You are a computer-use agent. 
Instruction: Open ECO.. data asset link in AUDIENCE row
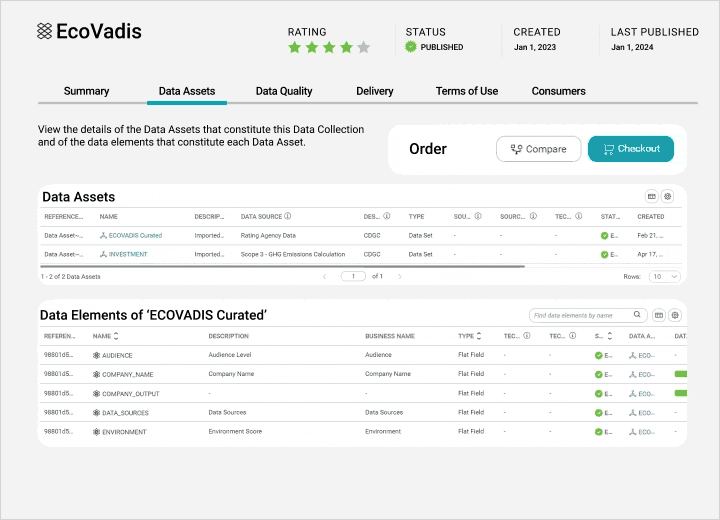pos(647,356)
